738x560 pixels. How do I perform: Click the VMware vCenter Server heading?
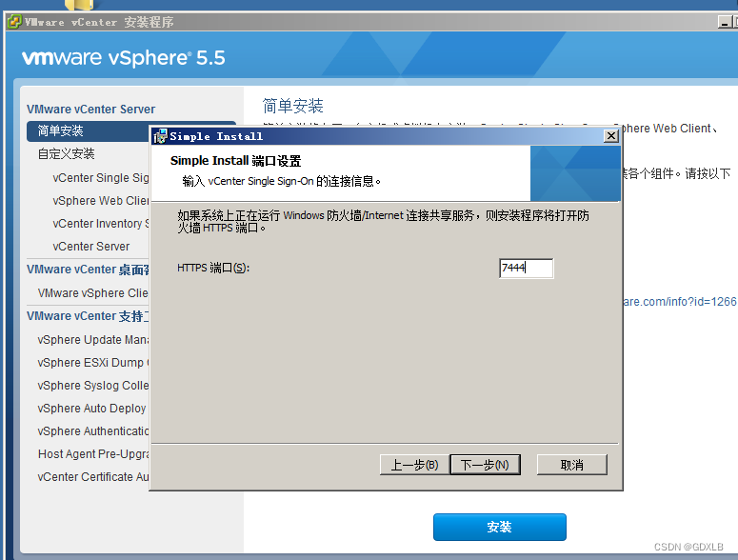coord(90,110)
